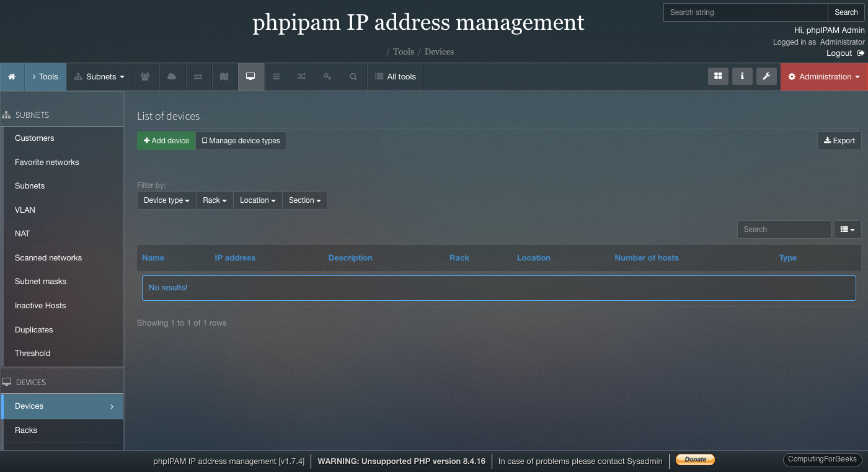
Task: Select the customers group icon in the toolbar
Action: [x=145, y=76]
